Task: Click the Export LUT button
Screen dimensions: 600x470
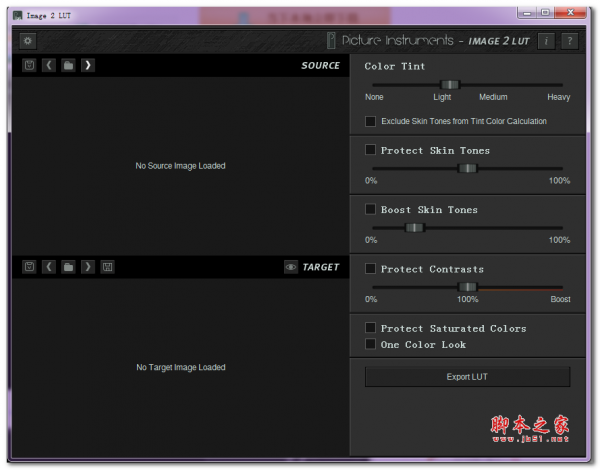Action: pos(467,377)
